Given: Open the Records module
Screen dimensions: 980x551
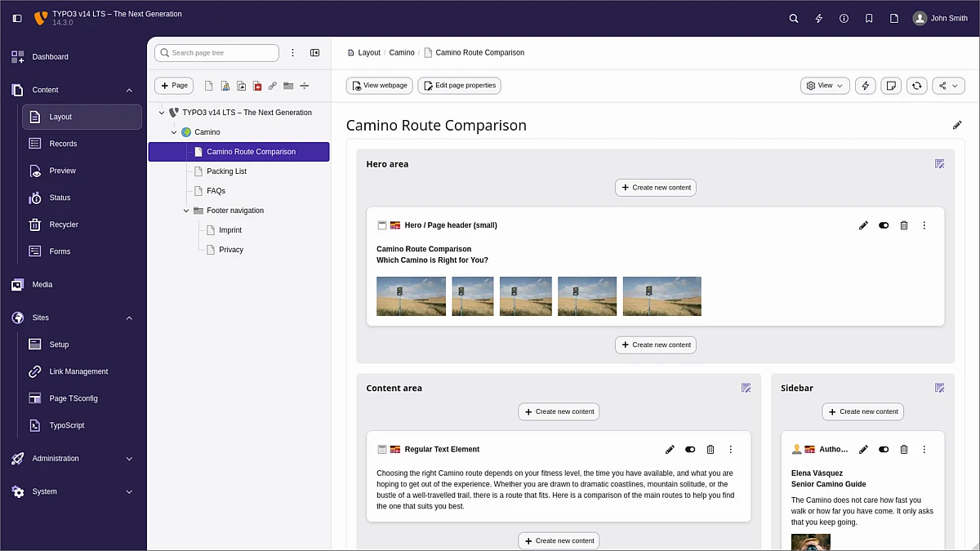Looking at the screenshot, I should [x=63, y=144].
